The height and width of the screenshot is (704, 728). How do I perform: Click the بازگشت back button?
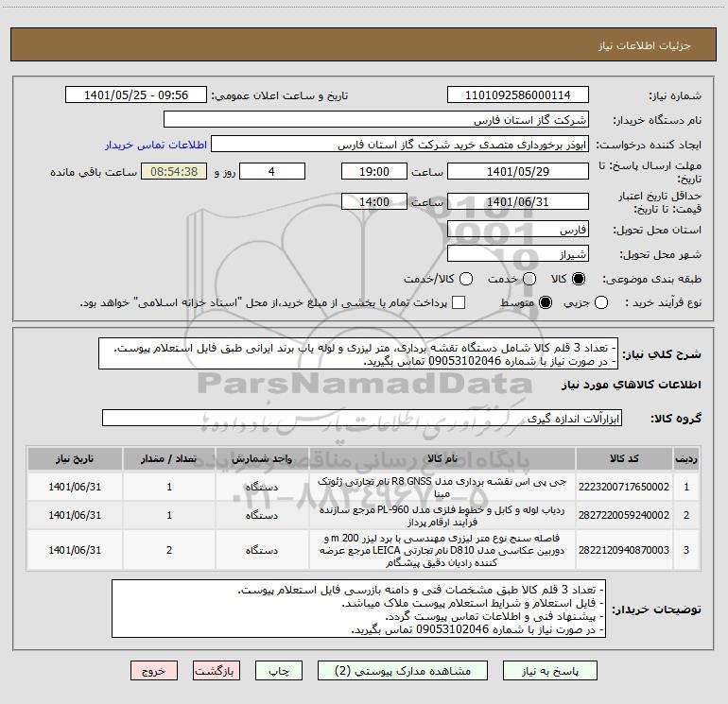coord(217,671)
